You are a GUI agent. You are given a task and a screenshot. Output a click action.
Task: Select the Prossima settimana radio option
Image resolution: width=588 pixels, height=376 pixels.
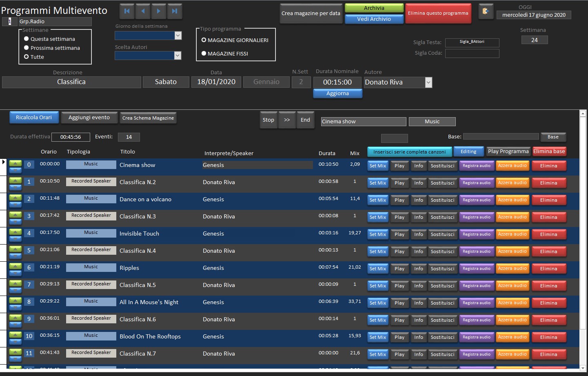(26, 48)
